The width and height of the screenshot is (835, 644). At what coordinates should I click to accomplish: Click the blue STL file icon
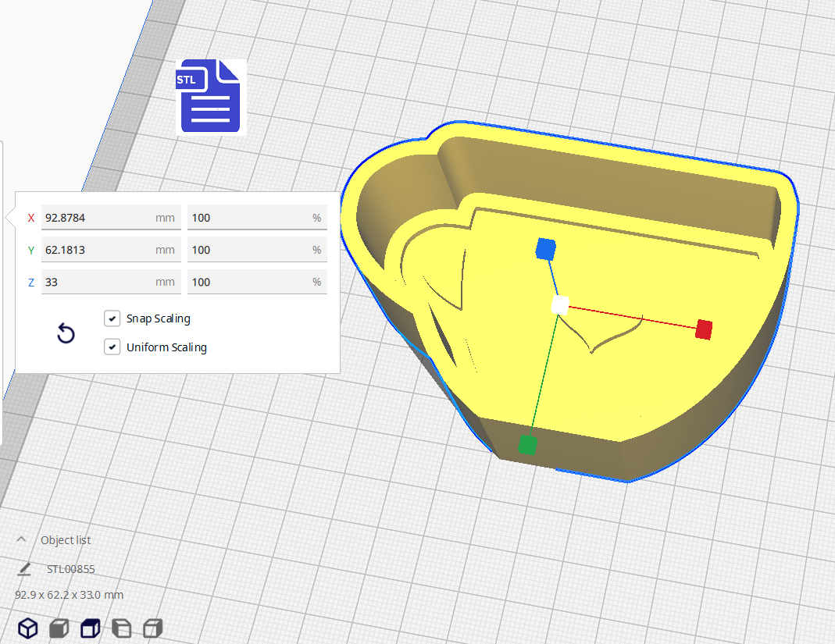pos(211,96)
